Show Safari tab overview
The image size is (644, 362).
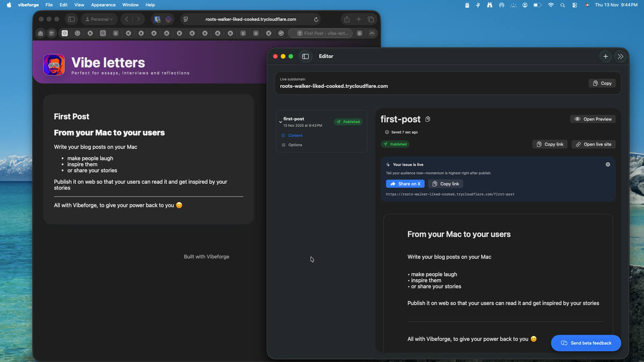click(371, 19)
